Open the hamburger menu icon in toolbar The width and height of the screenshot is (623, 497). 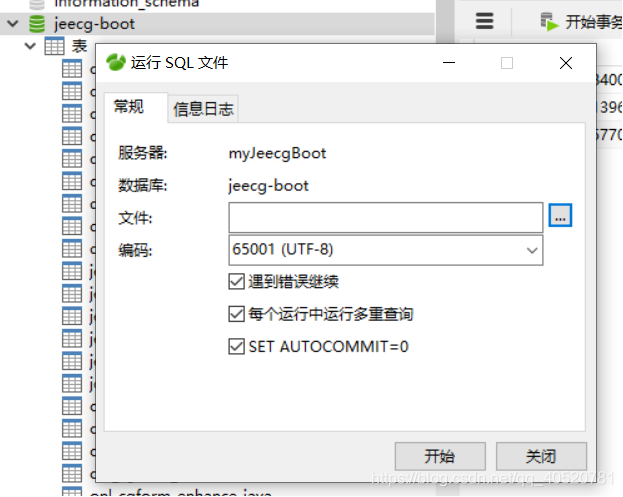coord(484,21)
